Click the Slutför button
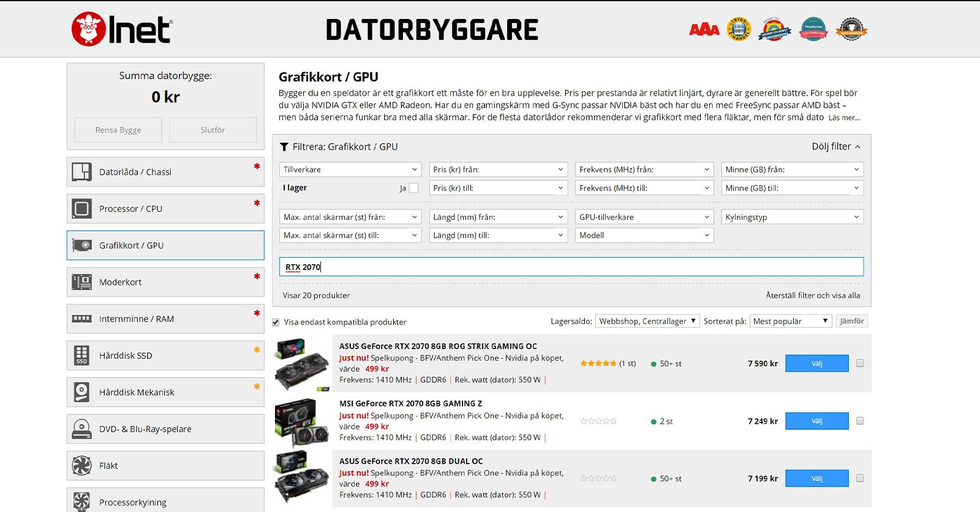This screenshot has width=980, height=512. coord(213,130)
